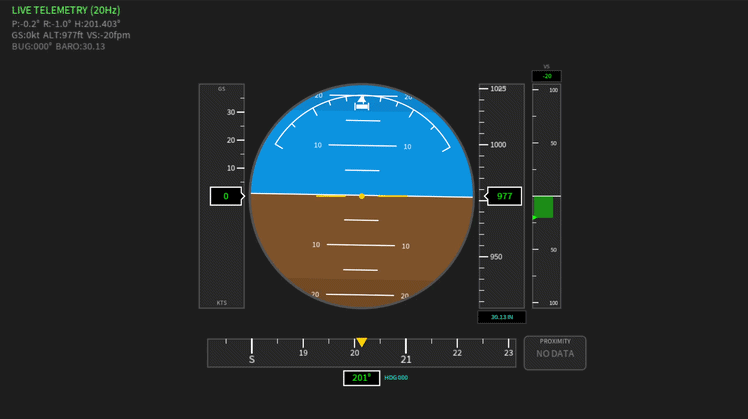Click the roll pointer aircraft symbol

click(362, 103)
